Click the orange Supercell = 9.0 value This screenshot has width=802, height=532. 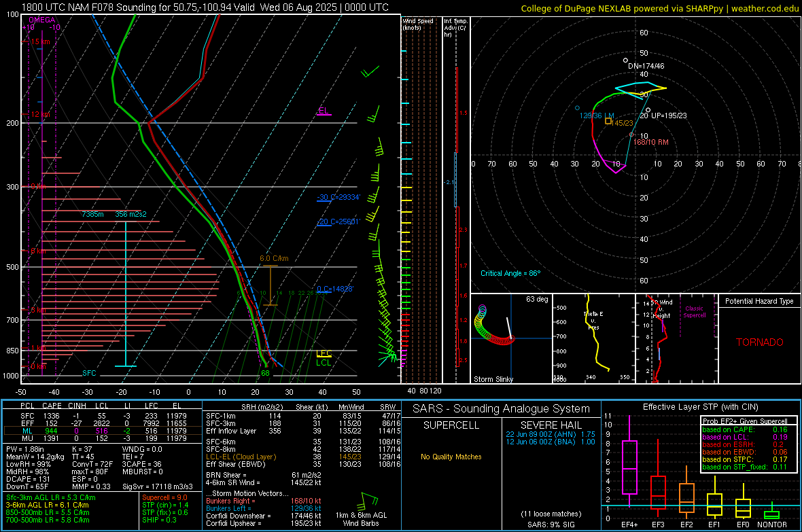click(x=164, y=497)
